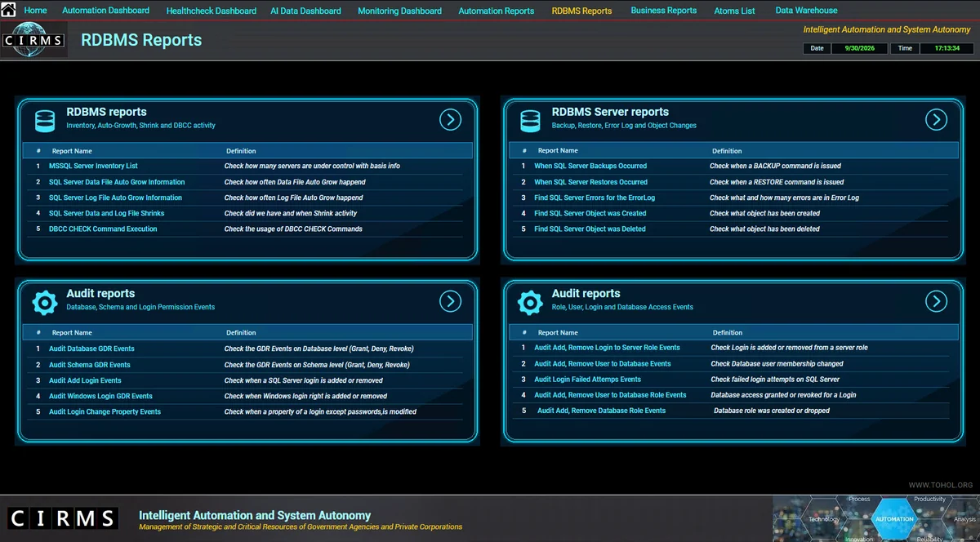The width and height of the screenshot is (980, 542).
Task: Open arrow button of Role, User Audit panel
Action: [x=936, y=301]
